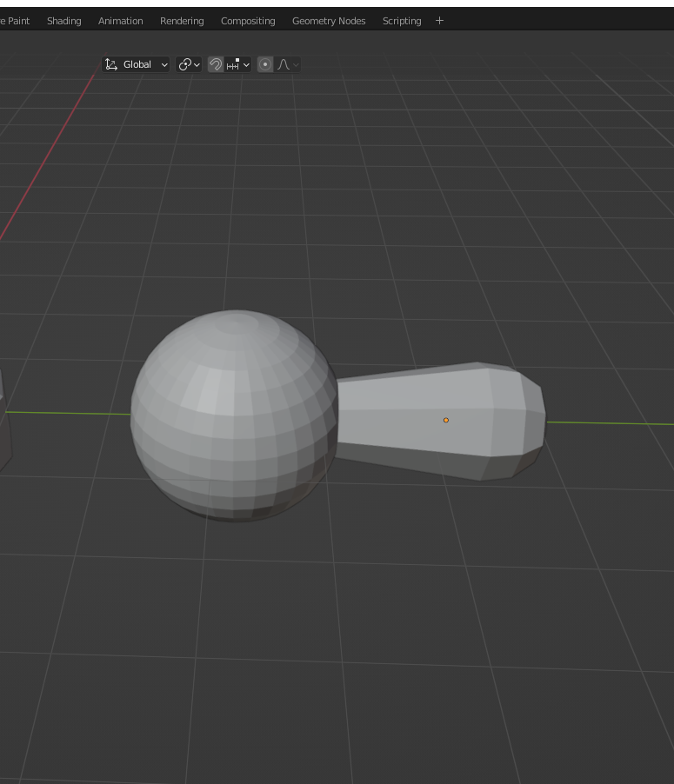Open the Shading workspace tab
The image size is (674, 784).
click(x=64, y=21)
